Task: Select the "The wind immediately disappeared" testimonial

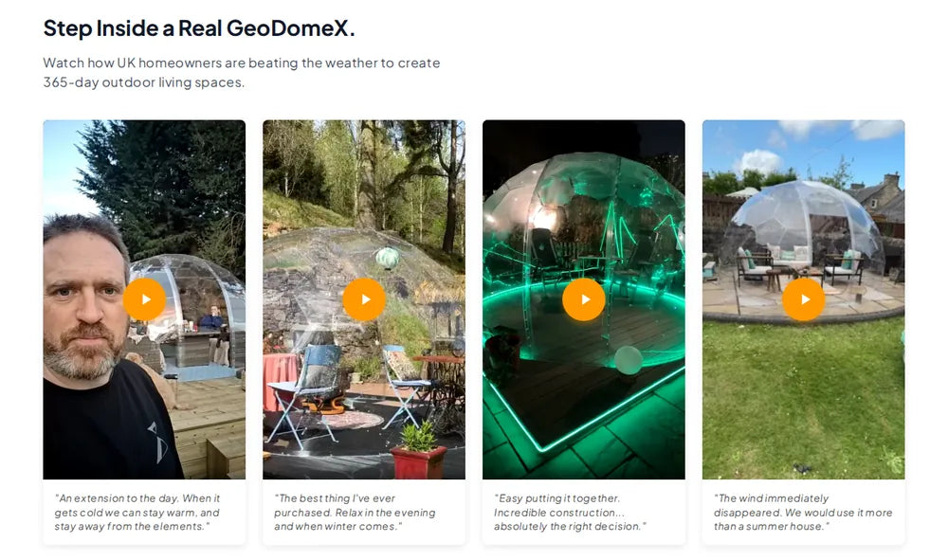Action: pyautogui.click(x=803, y=513)
